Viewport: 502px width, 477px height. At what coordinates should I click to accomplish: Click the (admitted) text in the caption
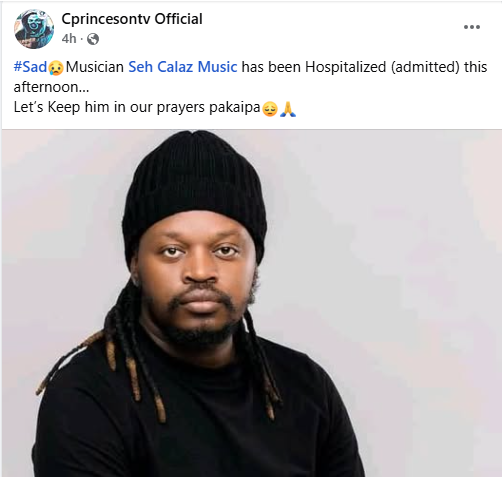coord(425,67)
